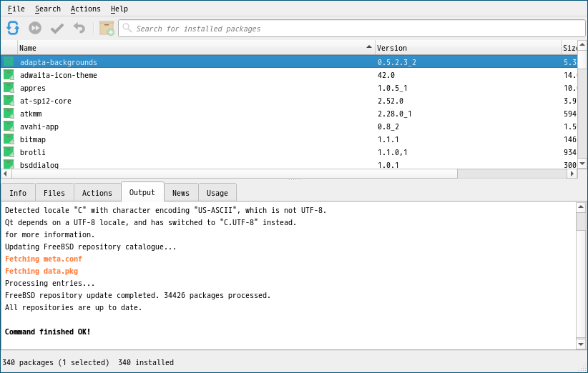Switch to the Files tab
The width and height of the screenshot is (588, 373).
pyautogui.click(x=54, y=193)
